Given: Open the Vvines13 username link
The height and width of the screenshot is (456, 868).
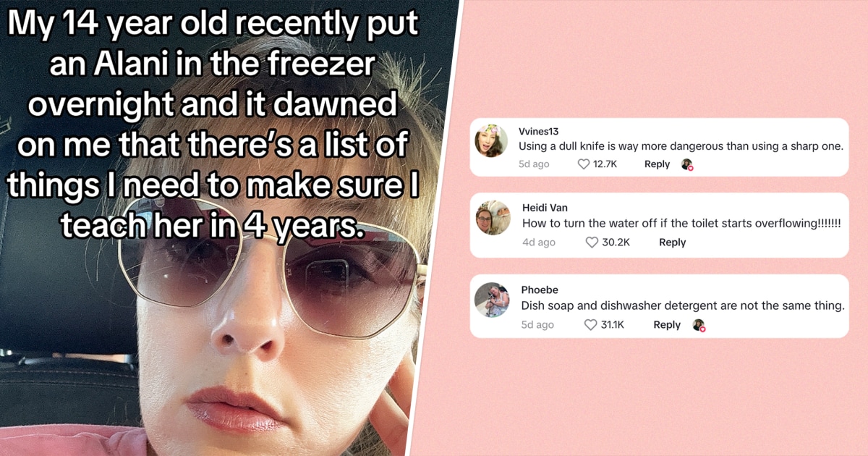Looking at the screenshot, I should [538, 132].
